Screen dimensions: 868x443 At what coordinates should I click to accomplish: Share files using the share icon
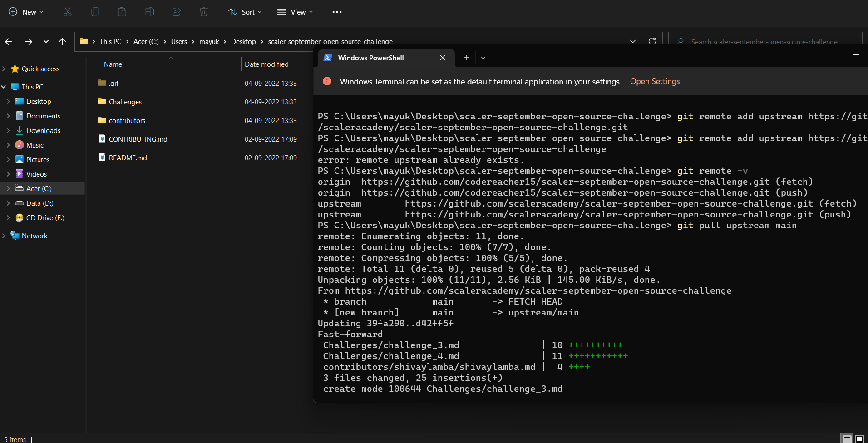click(177, 12)
